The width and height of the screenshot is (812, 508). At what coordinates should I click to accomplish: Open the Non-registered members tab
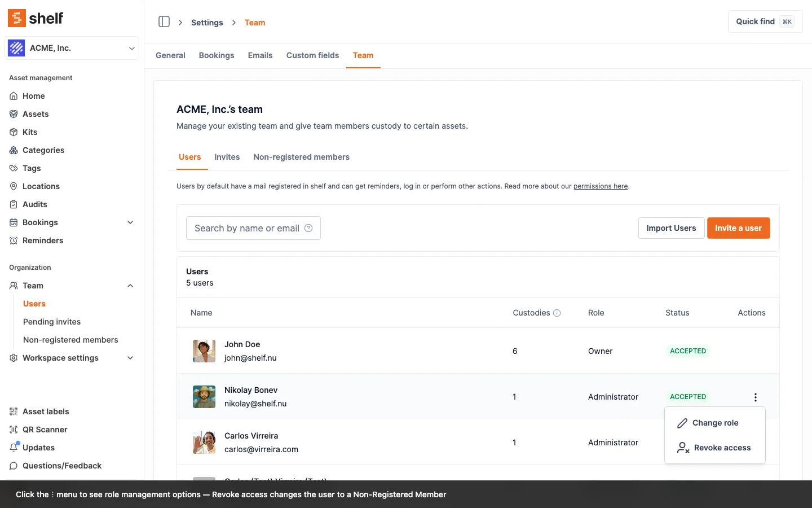[301, 157]
